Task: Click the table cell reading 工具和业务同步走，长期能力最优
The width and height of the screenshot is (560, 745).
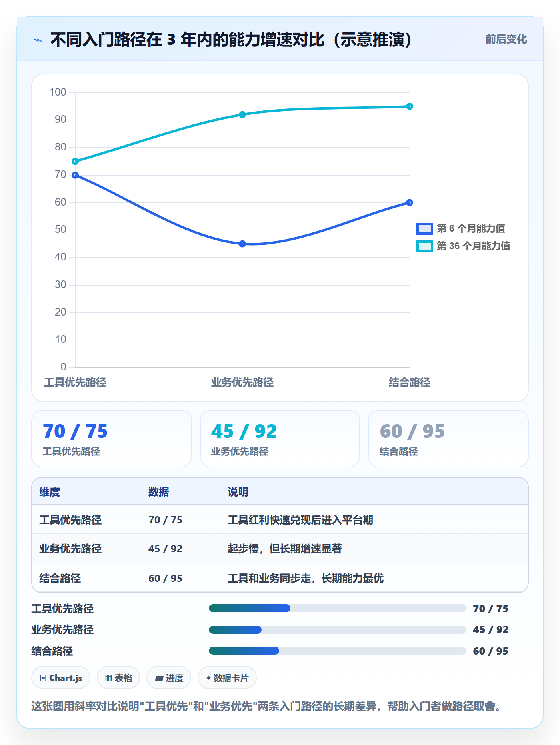Action: pyautogui.click(x=306, y=578)
